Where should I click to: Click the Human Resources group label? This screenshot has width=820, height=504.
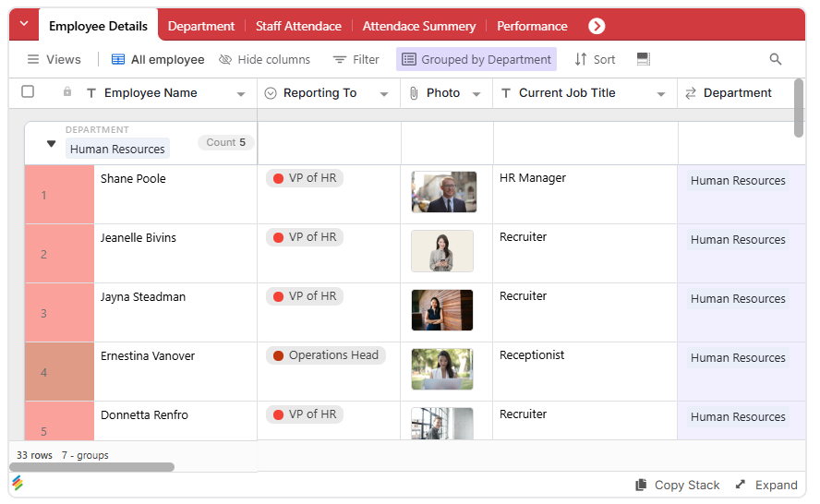[x=117, y=149]
